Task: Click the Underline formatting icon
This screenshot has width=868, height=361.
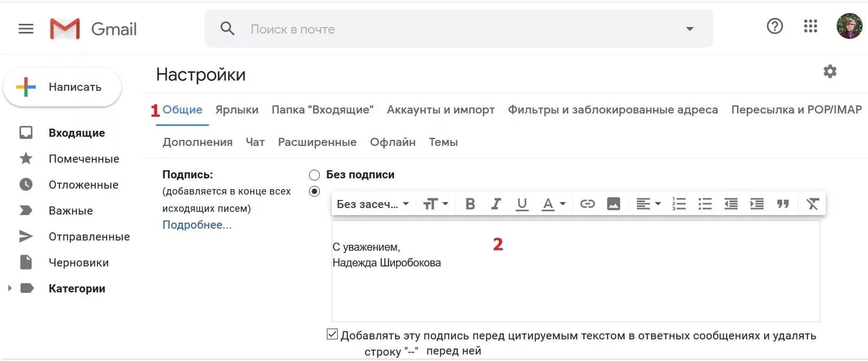Action: [522, 204]
